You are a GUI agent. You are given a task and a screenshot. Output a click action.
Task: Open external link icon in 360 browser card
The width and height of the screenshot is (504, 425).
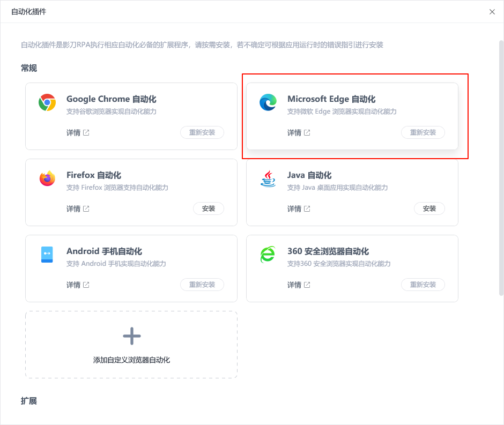[x=307, y=285]
